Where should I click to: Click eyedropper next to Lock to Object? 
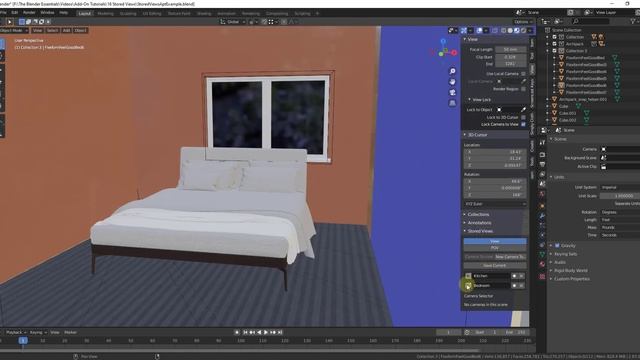tap(523, 110)
